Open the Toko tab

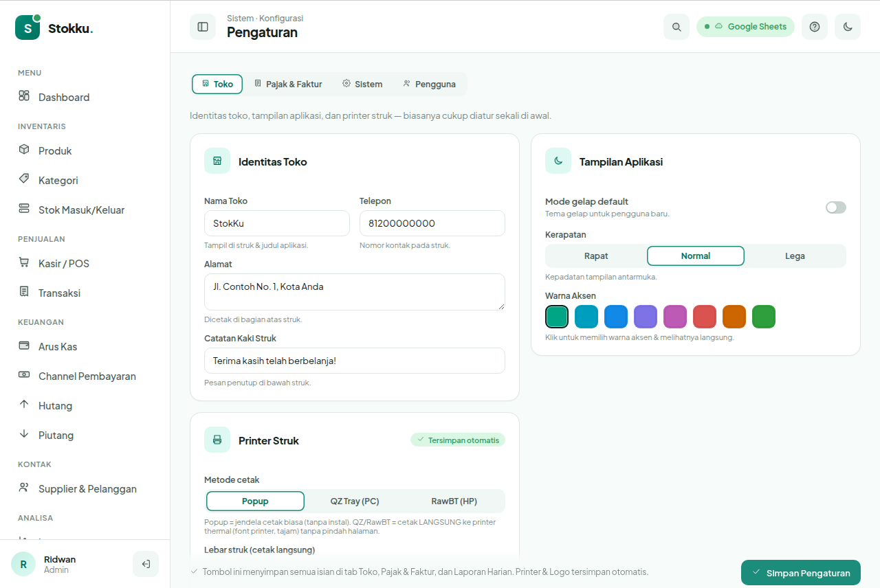pos(217,84)
